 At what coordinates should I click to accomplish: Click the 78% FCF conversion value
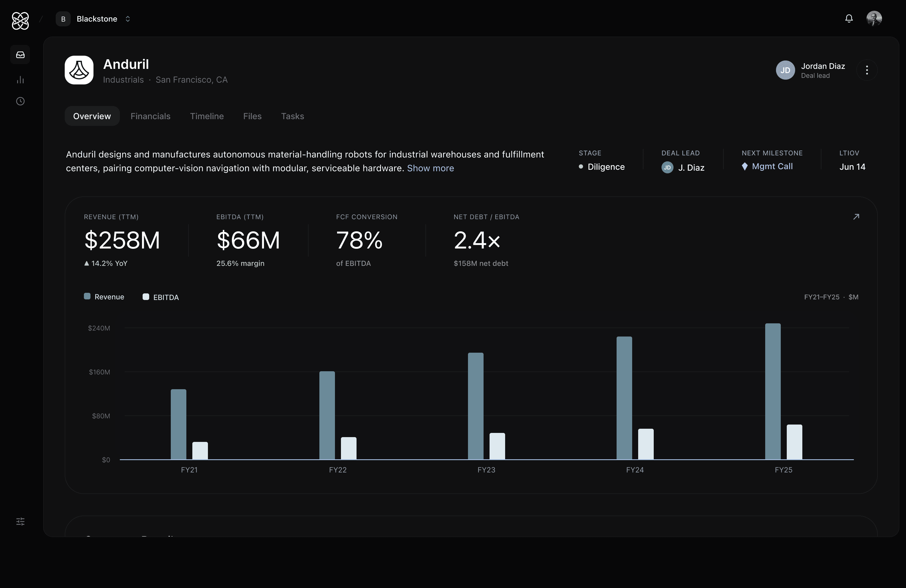tap(359, 240)
